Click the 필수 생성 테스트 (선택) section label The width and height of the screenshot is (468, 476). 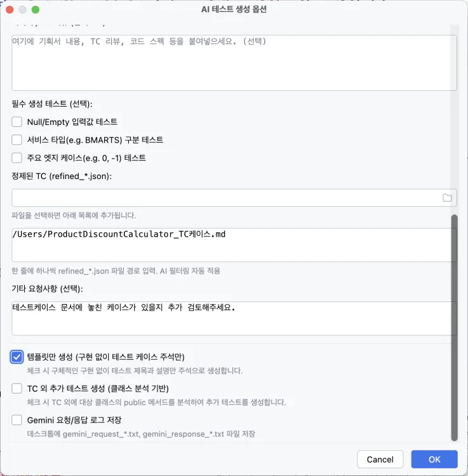(x=52, y=103)
